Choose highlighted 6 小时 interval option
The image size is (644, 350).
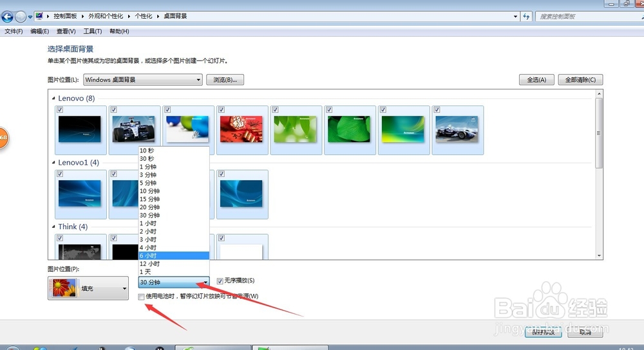174,255
